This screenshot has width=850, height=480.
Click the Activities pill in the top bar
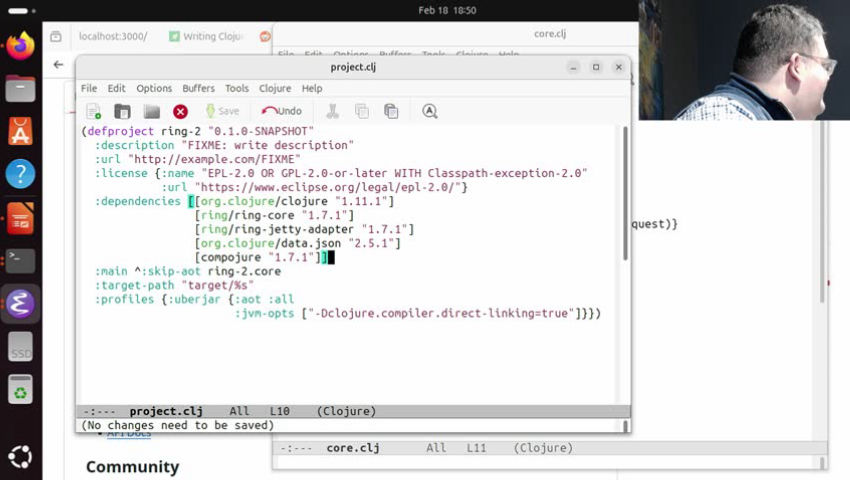tap(22, 10)
